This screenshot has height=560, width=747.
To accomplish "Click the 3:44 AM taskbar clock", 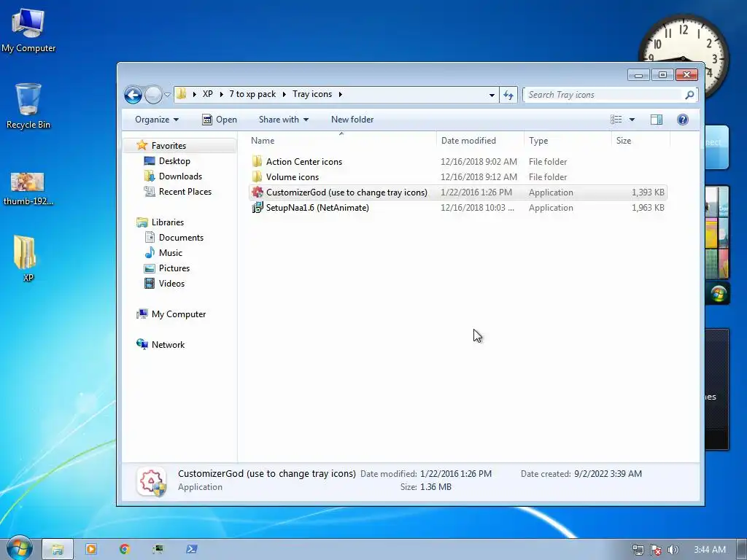I will click(709, 550).
